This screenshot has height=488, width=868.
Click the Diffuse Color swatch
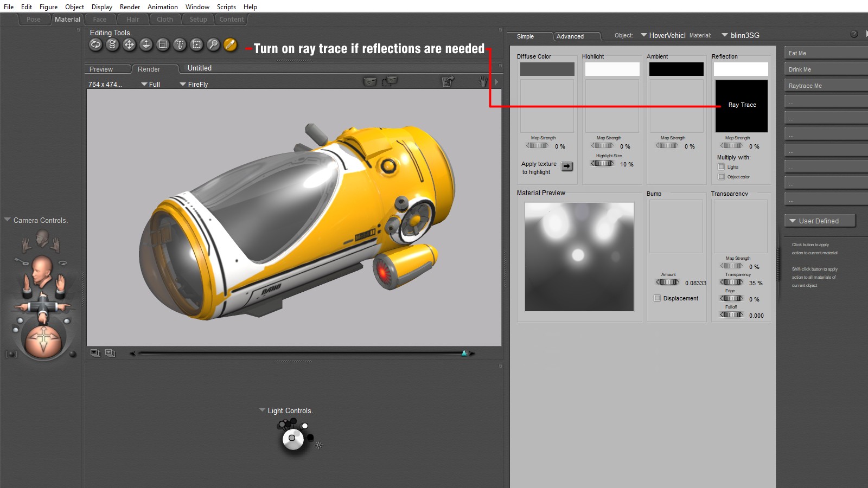click(547, 69)
